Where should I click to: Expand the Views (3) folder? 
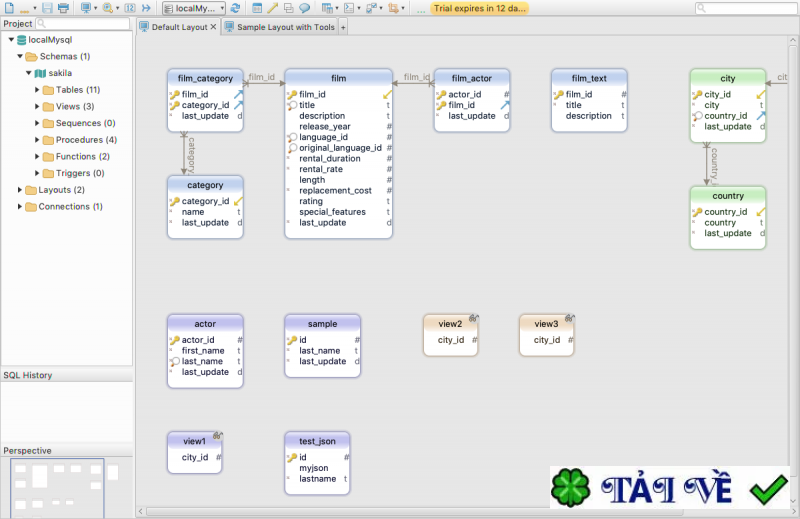click(37, 107)
